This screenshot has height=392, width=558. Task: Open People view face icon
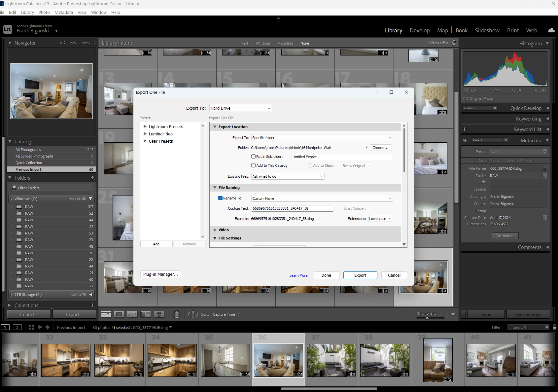coord(159,314)
